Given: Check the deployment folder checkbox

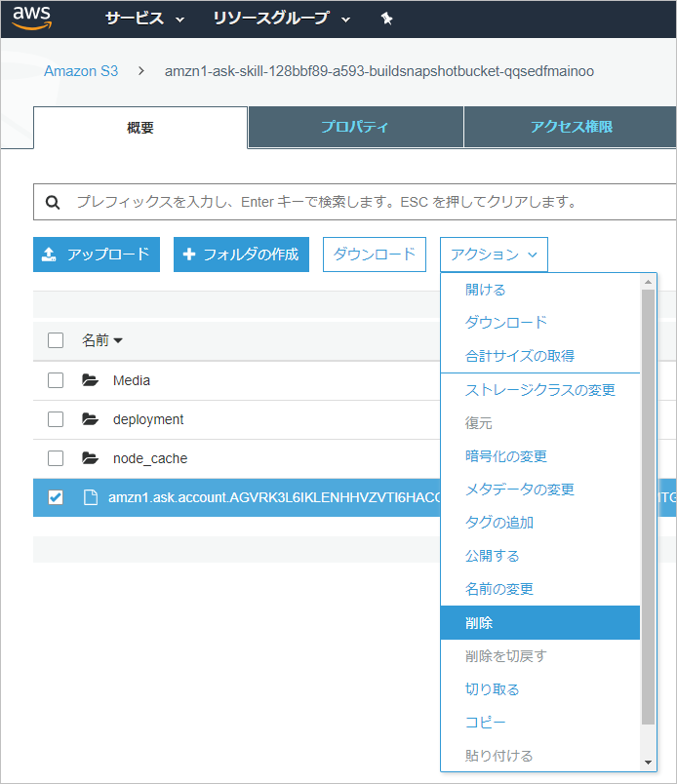Looking at the screenshot, I should coord(56,419).
